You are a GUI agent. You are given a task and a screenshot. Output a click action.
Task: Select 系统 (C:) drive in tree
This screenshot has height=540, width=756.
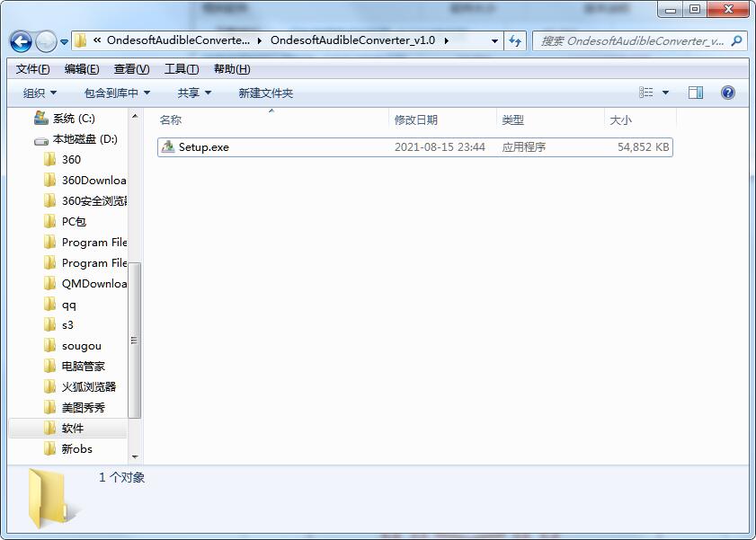pos(74,119)
